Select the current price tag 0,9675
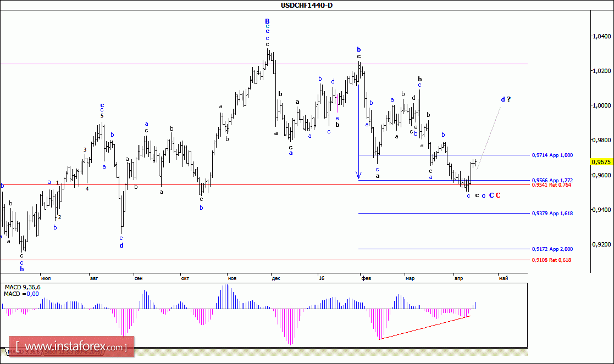 (x=600, y=161)
